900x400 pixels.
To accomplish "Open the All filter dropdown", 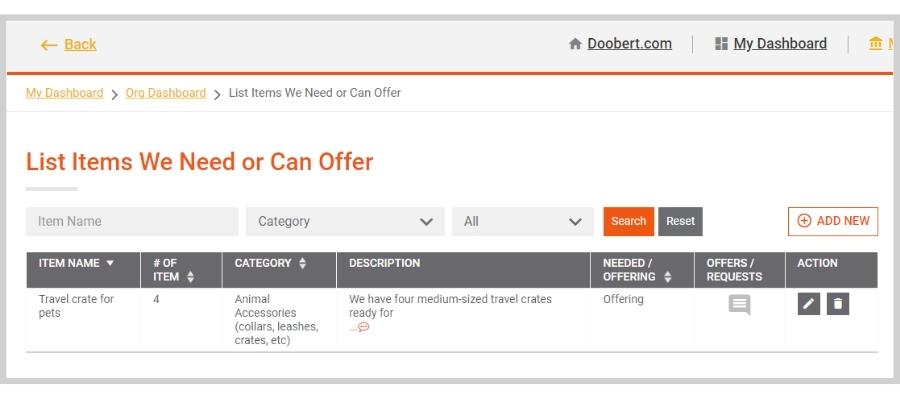I will pyautogui.click(x=522, y=222).
